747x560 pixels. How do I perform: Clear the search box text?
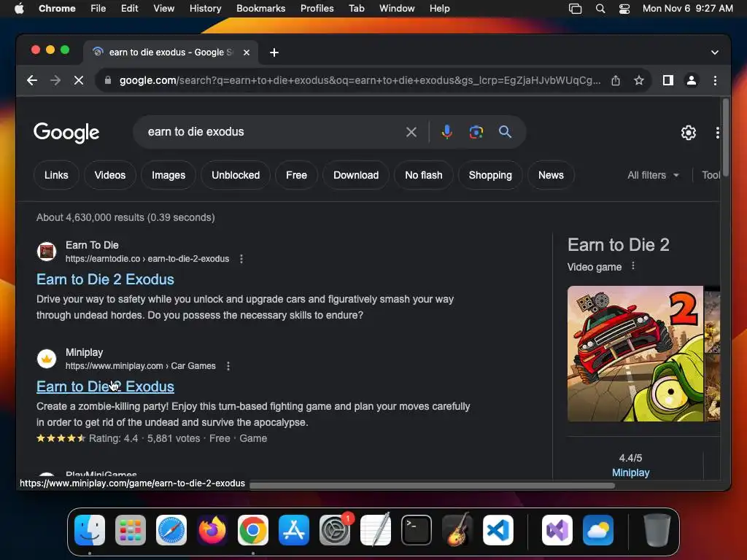coord(411,132)
